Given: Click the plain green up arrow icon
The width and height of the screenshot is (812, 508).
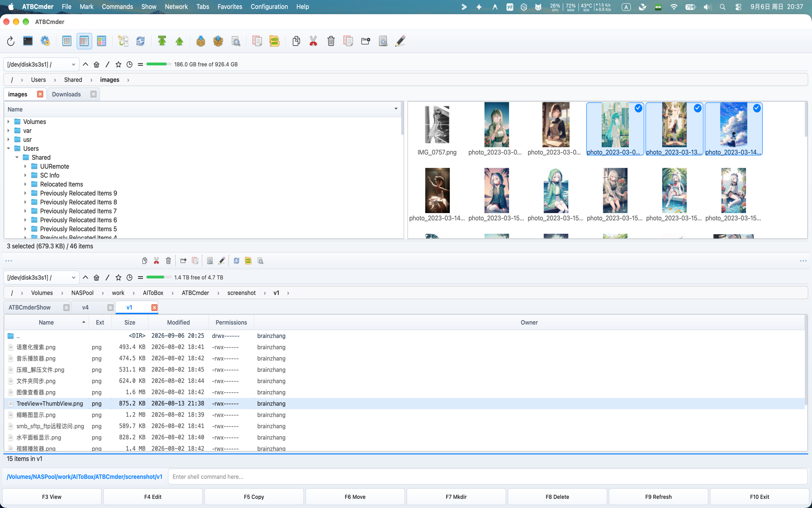Looking at the screenshot, I should pos(180,41).
